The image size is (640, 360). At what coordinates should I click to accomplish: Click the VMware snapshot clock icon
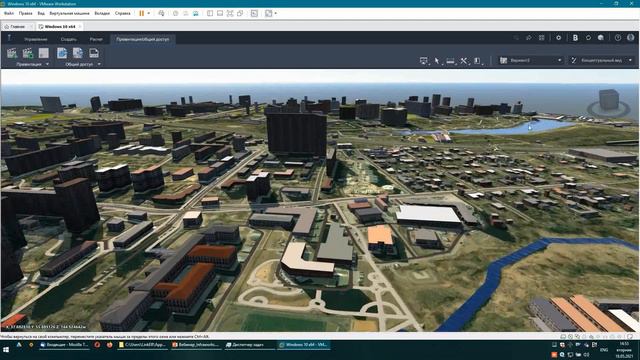pyautogui.click(x=176, y=13)
